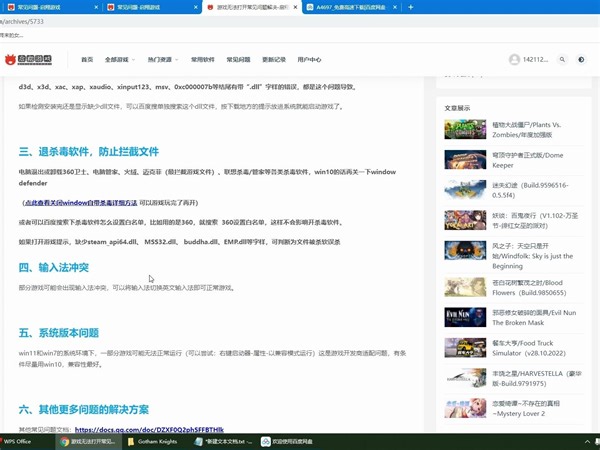Click heading 四、输入法冲突

pyautogui.click(x=54, y=267)
